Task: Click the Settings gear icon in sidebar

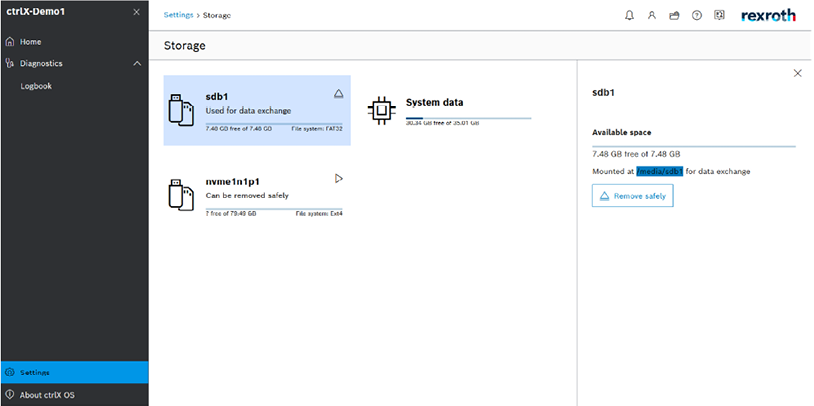Action: (9, 372)
